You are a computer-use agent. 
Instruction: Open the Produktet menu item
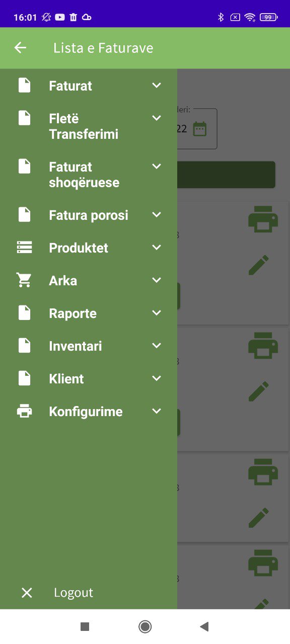89,248
